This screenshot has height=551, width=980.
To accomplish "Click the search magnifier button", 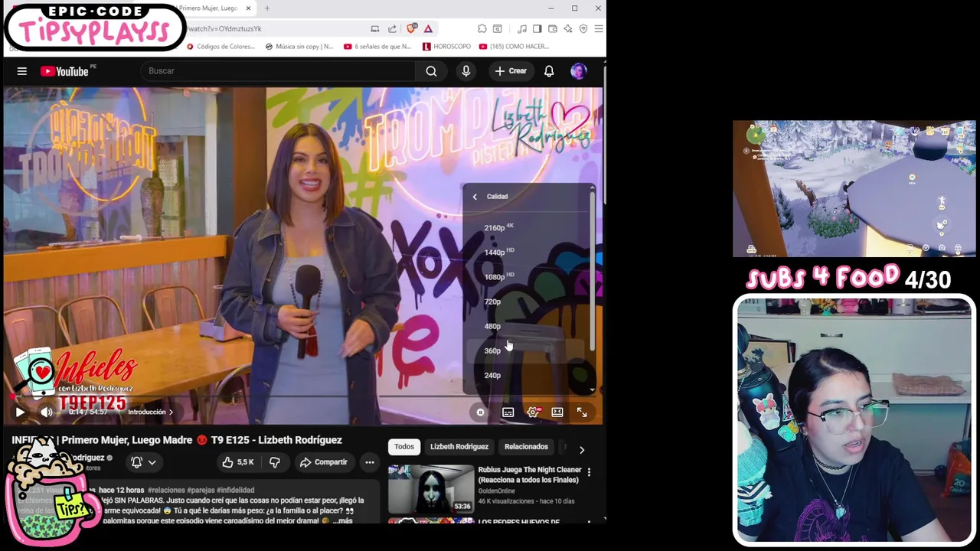I will coord(431,71).
